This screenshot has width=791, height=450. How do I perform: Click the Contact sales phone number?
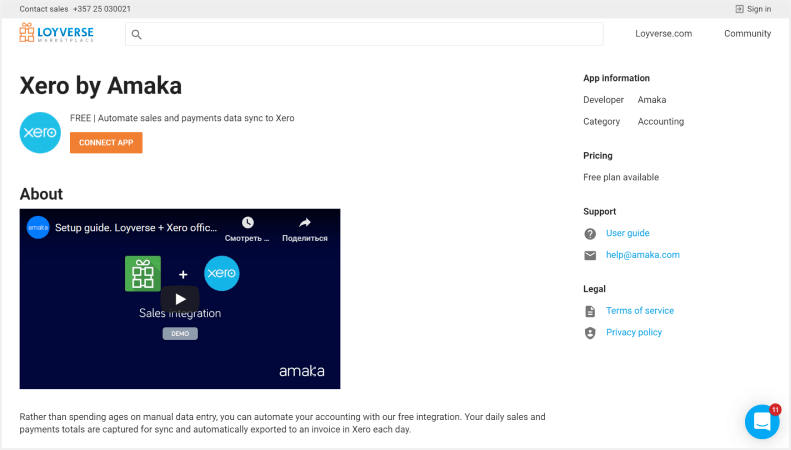coord(102,9)
